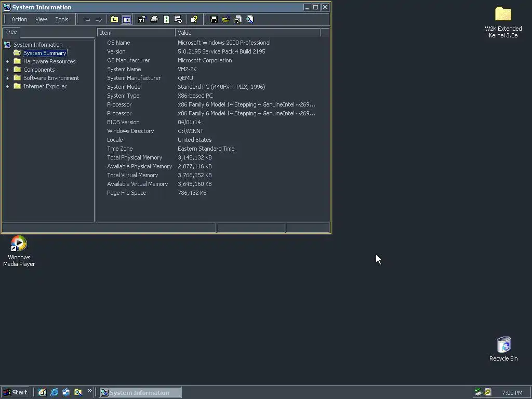Click the Open file folder toolbar icon
This screenshot has height=399, width=532.
pyautogui.click(x=225, y=19)
